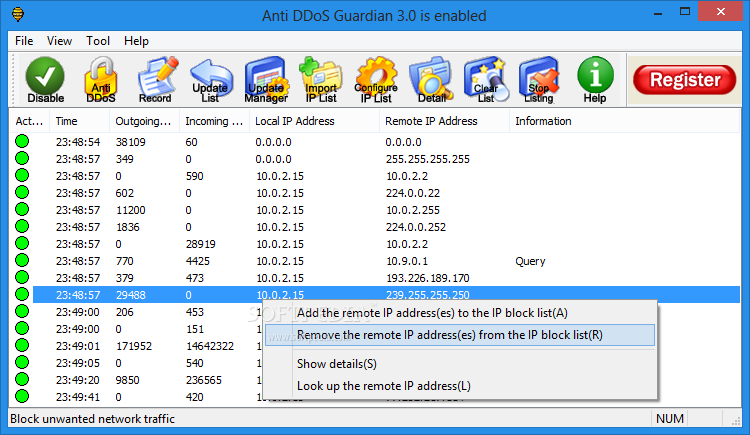Select Show details(S) in context menu
The width and height of the screenshot is (750, 435).
[337, 364]
